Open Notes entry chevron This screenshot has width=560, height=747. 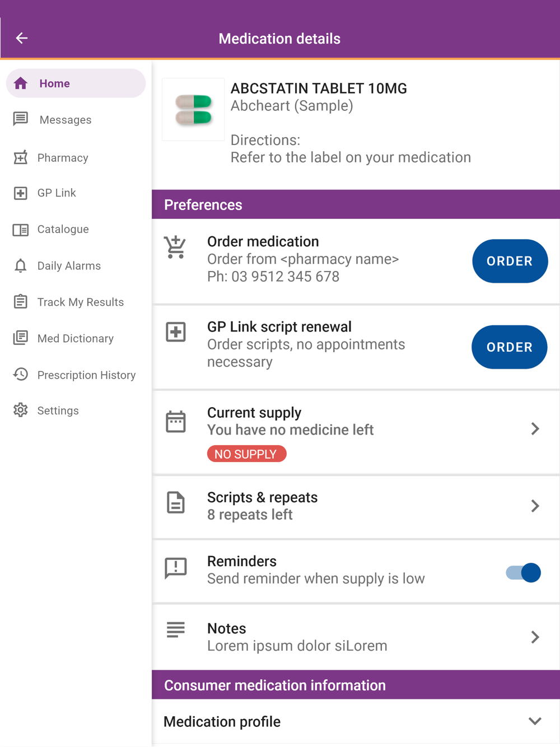click(535, 637)
